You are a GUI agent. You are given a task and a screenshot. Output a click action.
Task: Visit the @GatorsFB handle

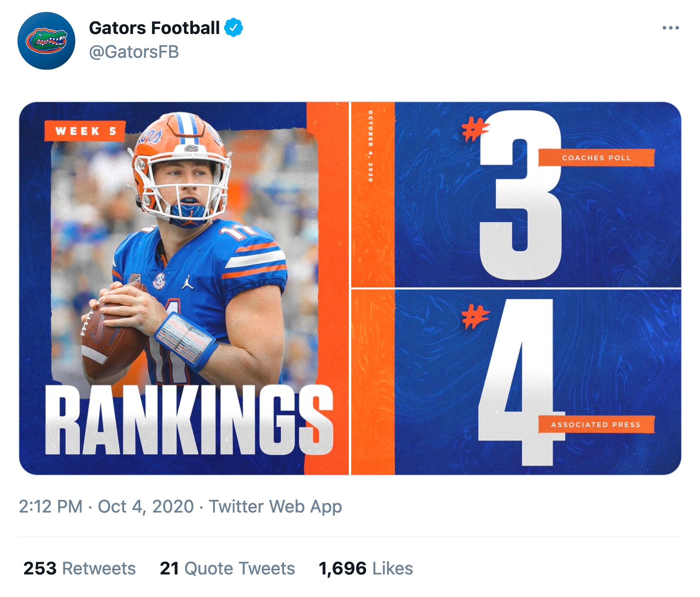tap(134, 52)
